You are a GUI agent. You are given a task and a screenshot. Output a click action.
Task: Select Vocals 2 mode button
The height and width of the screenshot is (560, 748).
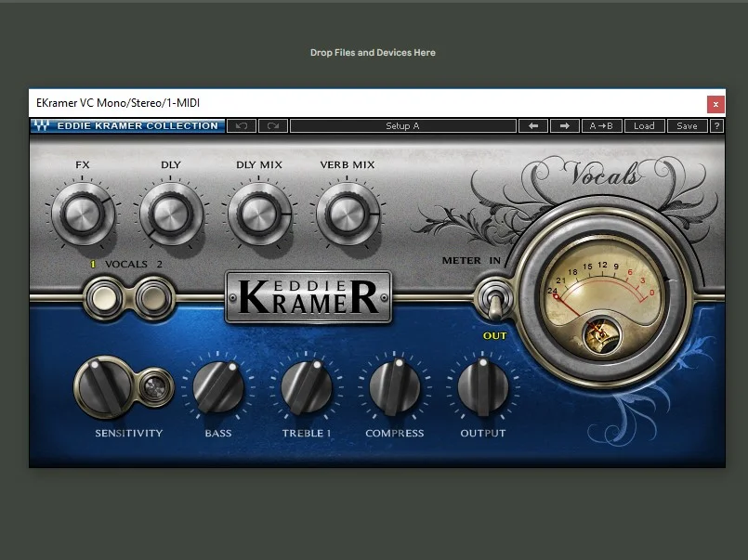tap(153, 299)
